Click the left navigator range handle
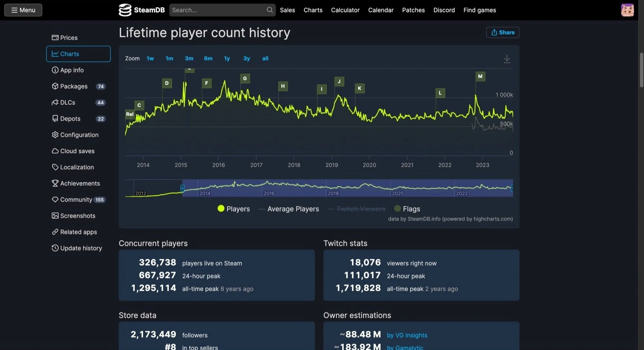Image resolution: width=644 pixels, height=350 pixels. (x=182, y=188)
